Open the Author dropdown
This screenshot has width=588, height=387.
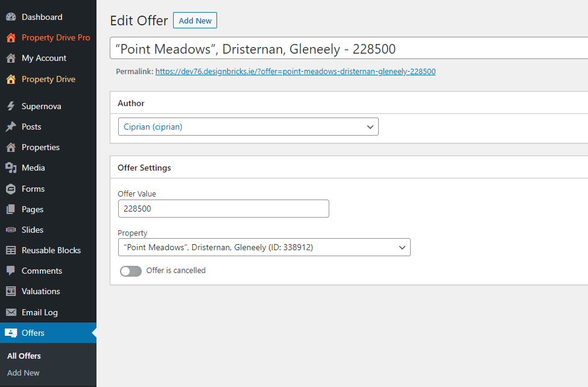pyautogui.click(x=248, y=127)
